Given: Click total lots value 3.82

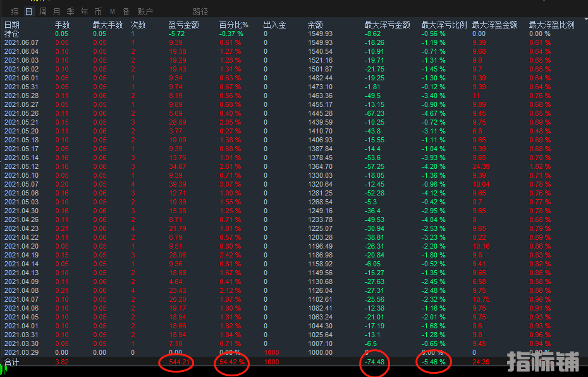Looking at the screenshot, I should tap(62, 362).
